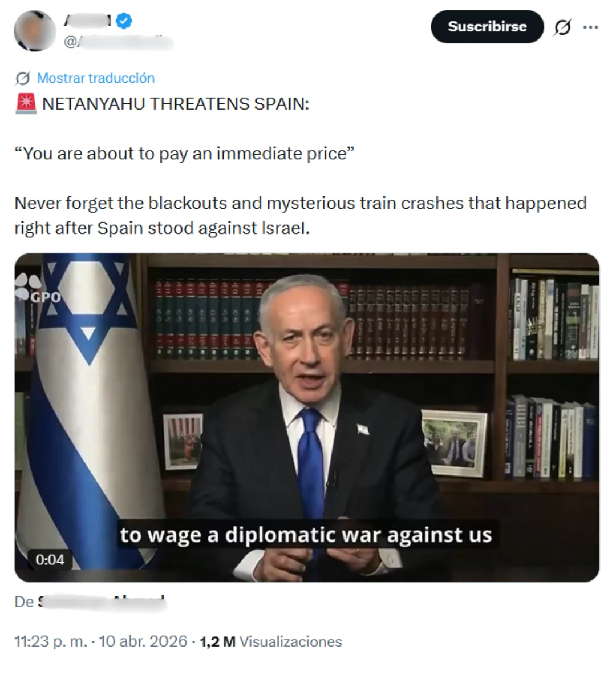Open the Grok icon beside Suscribirse
This screenshot has height=682, width=616.
click(562, 27)
